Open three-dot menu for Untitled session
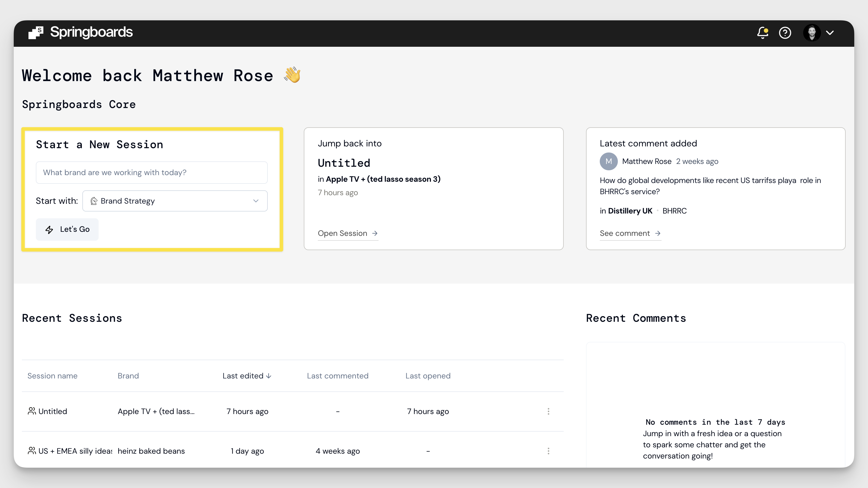The height and width of the screenshot is (488, 868). click(x=548, y=411)
